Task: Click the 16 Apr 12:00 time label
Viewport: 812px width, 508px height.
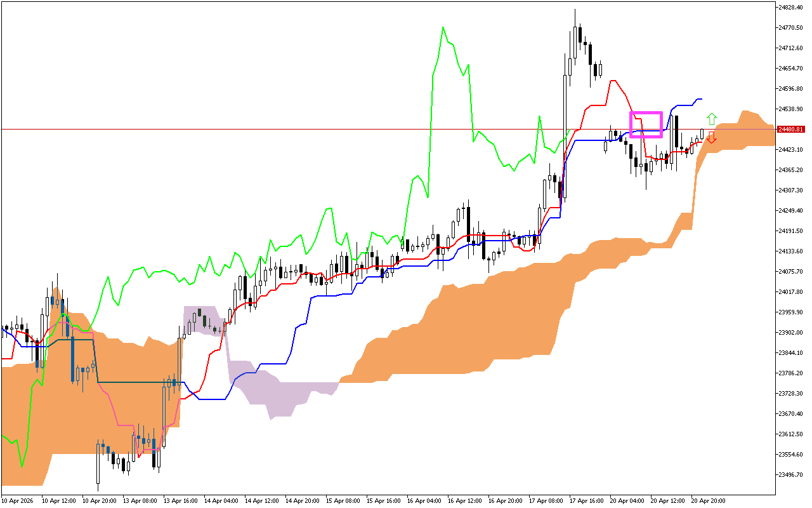Action: click(x=464, y=500)
